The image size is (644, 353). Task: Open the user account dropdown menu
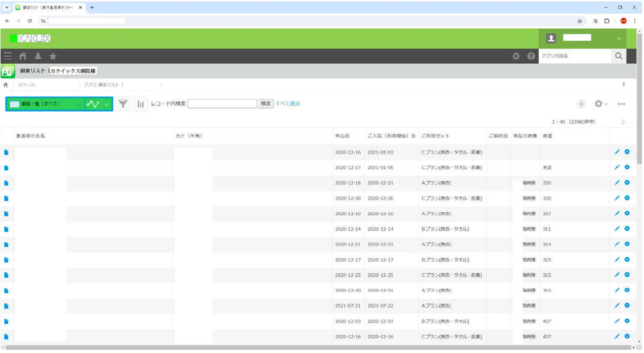(x=618, y=38)
